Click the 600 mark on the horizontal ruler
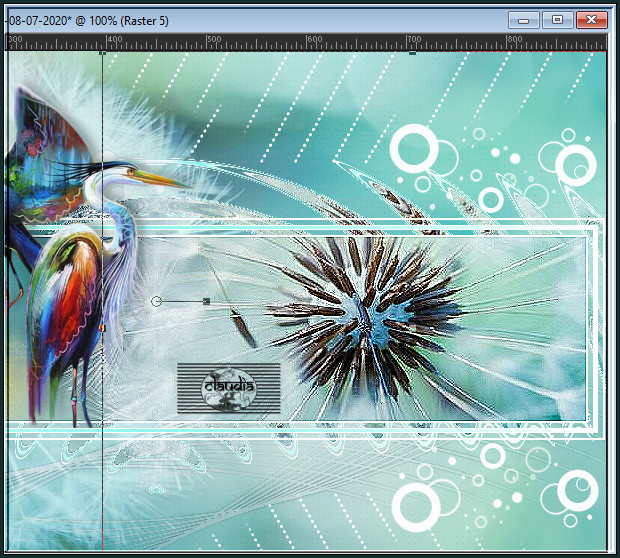Viewport: 620px width, 558px height. (315, 39)
